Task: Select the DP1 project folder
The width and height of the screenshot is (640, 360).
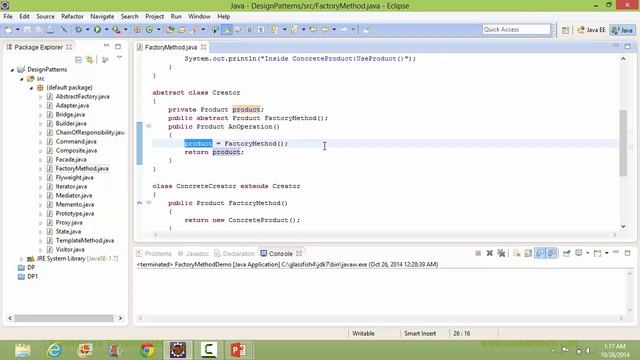Action: [28, 276]
